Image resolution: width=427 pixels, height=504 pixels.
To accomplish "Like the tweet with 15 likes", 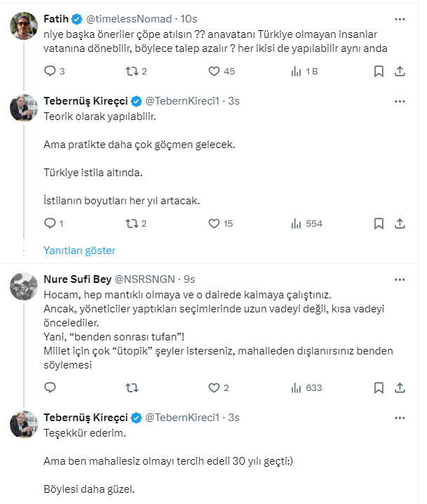I will point(215,224).
